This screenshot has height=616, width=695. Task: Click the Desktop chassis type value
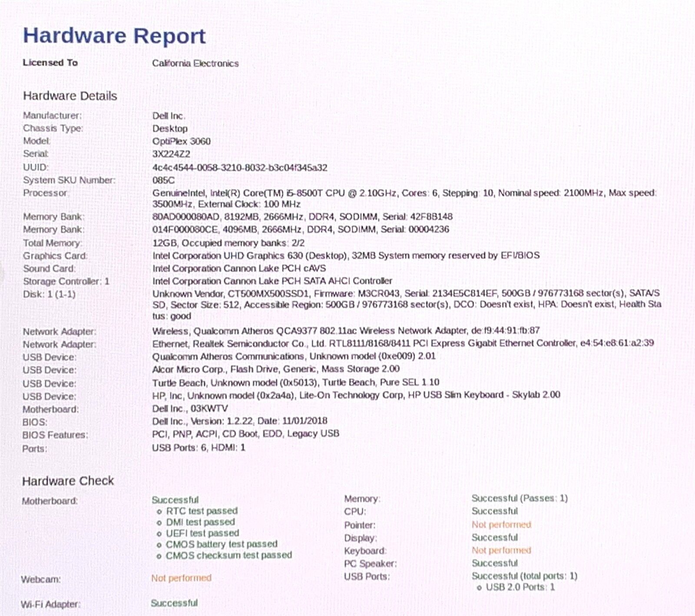170,129
